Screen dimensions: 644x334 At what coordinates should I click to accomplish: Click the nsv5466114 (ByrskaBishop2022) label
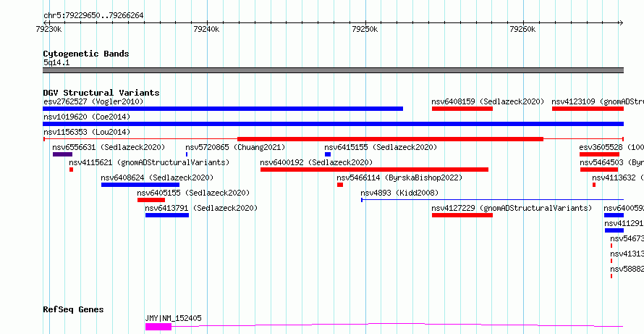(399, 178)
